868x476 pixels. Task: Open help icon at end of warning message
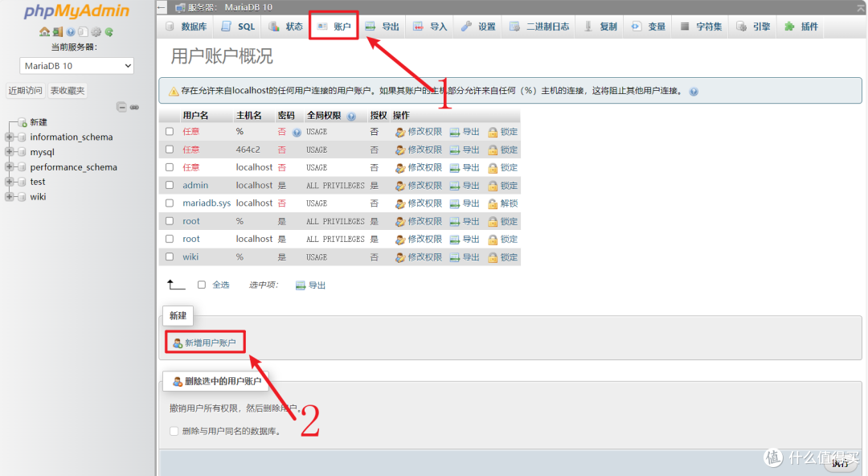694,92
